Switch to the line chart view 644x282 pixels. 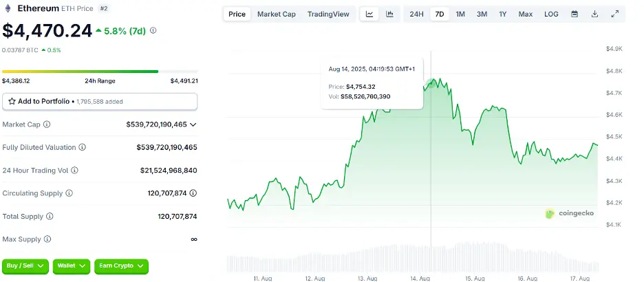pos(370,14)
